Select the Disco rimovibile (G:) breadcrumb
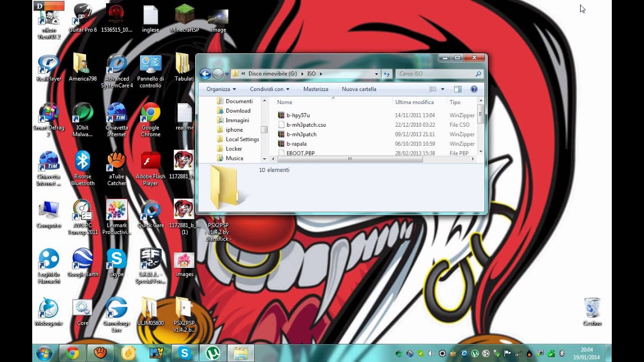 [x=273, y=74]
